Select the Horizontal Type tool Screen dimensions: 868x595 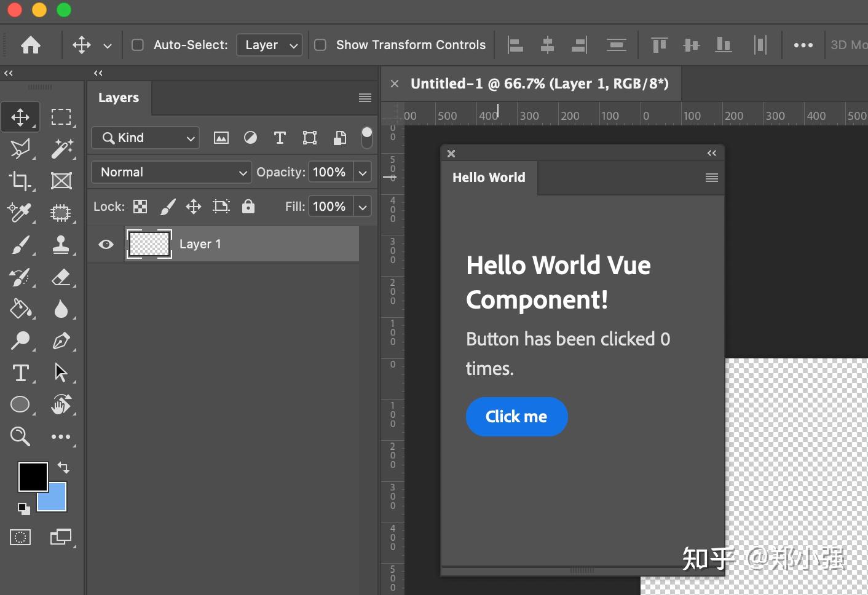[20, 372]
